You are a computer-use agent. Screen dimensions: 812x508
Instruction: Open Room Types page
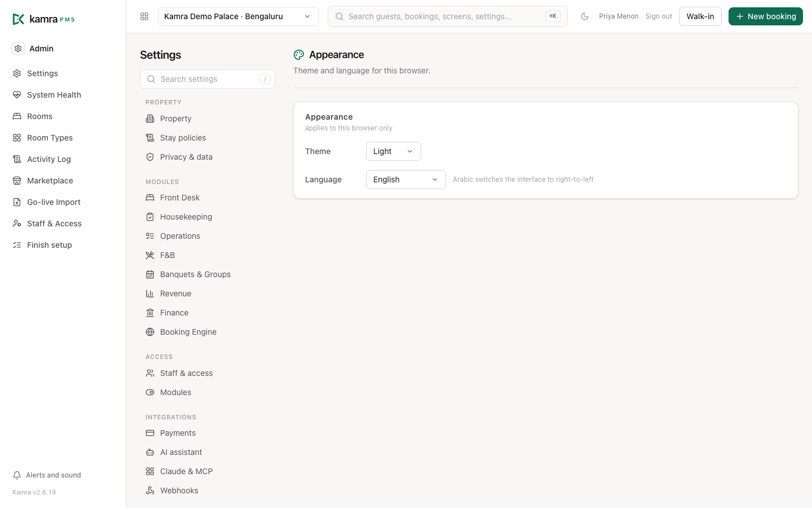(50, 138)
